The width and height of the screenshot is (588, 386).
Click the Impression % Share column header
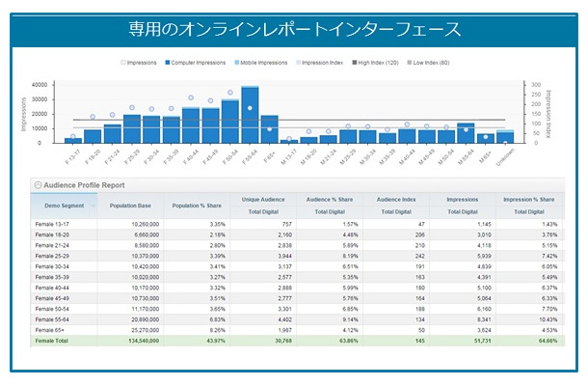coord(529,200)
